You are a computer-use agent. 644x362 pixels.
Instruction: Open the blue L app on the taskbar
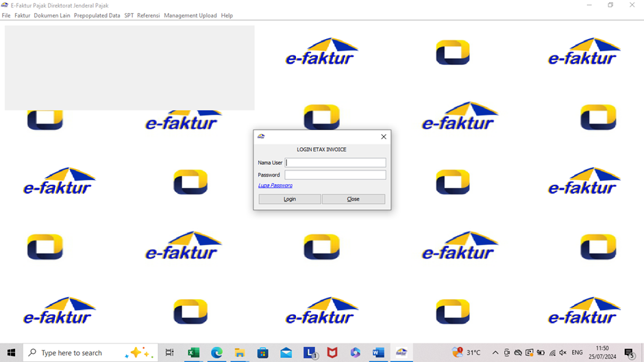[x=310, y=352]
